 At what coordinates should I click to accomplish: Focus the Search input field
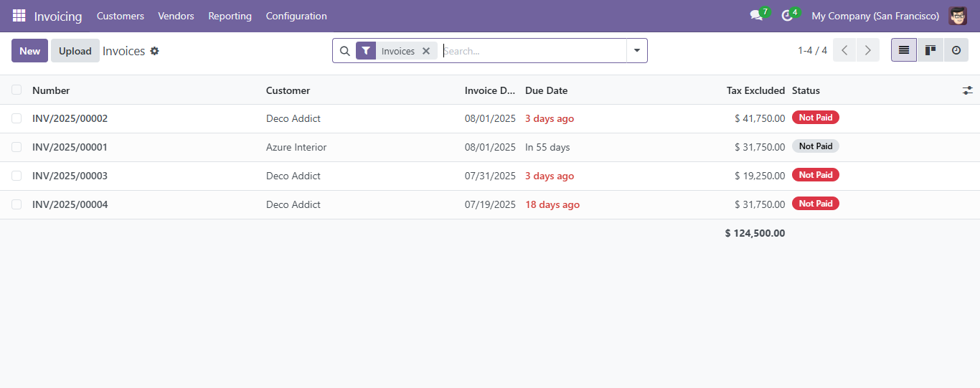click(532, 51)
